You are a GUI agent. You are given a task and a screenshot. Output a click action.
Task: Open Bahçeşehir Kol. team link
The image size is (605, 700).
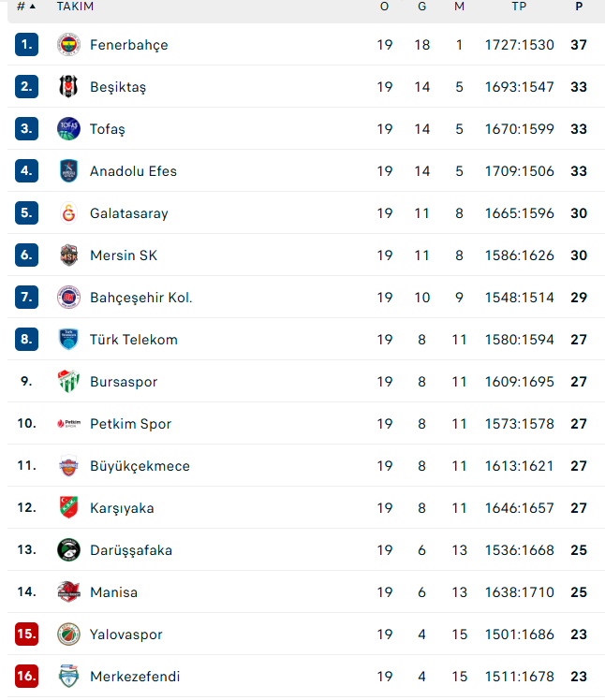[140, 298]
